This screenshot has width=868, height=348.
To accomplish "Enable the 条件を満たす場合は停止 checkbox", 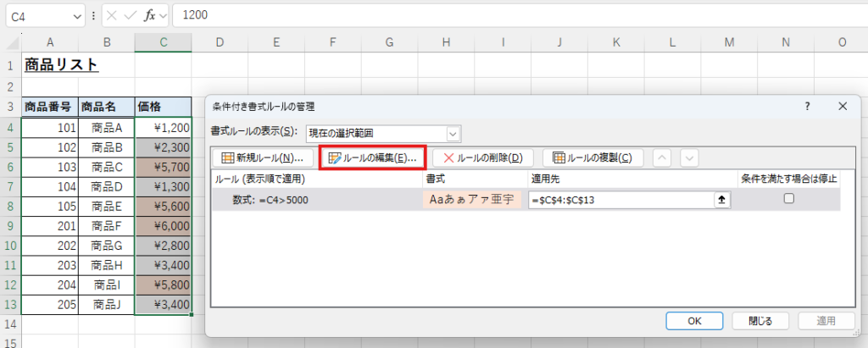I will [788, 199].
